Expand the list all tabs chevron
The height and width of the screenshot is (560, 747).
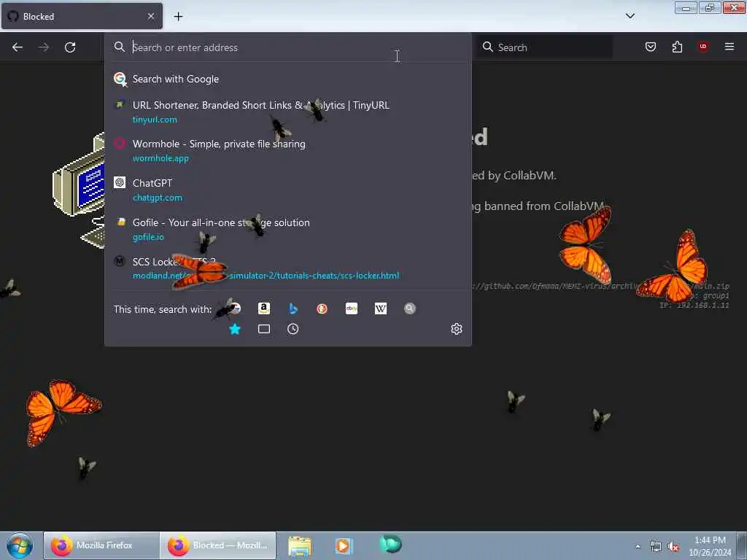pyautogui.click(x=630, y=16)
